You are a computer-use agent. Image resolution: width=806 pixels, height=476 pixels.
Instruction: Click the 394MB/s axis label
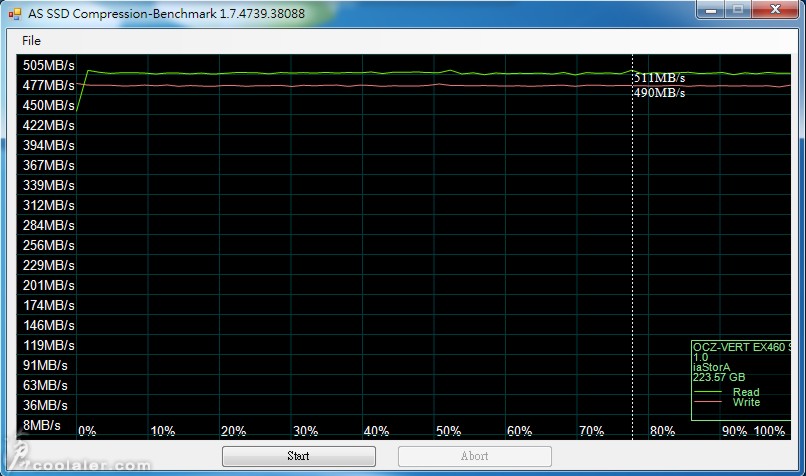point(48,145)
